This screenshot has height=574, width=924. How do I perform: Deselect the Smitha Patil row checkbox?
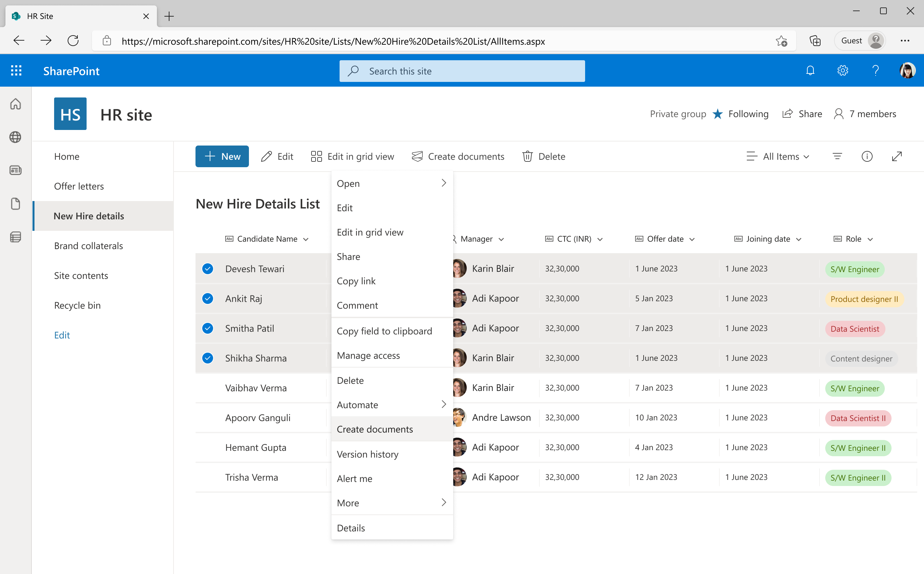click(x=207, y=328)
